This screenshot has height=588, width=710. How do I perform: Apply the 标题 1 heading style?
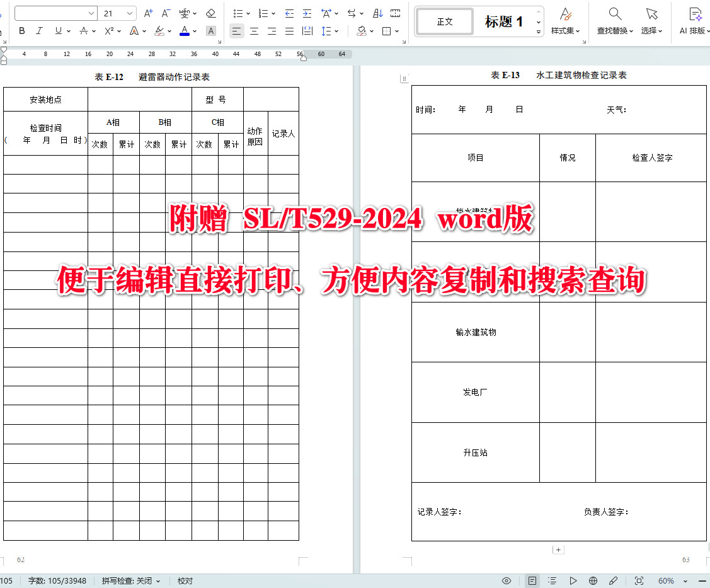[503, 21]
